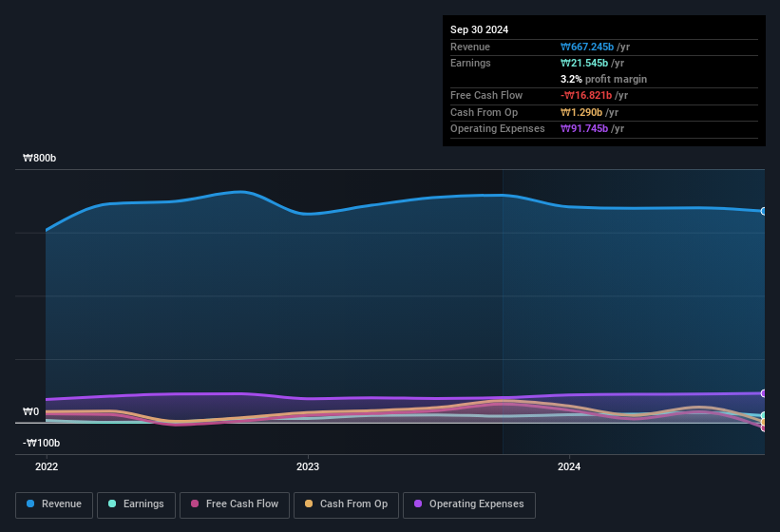Click the Sep 30 2024 tooltip date
The image size is (780, 532).
click(479, 29)
